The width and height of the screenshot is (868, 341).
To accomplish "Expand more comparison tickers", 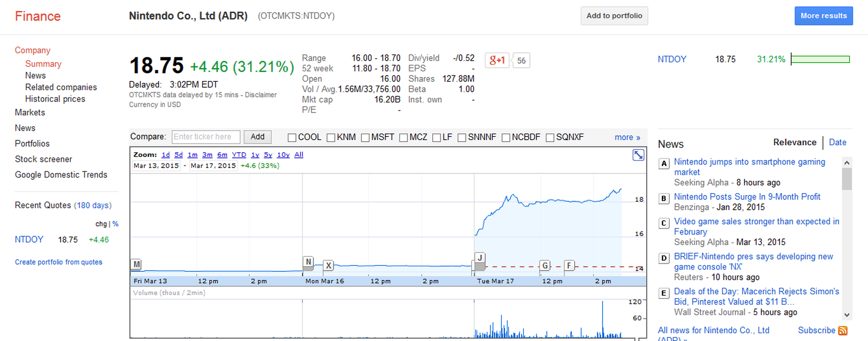I will pyautogui.click(x=627, y=137).
